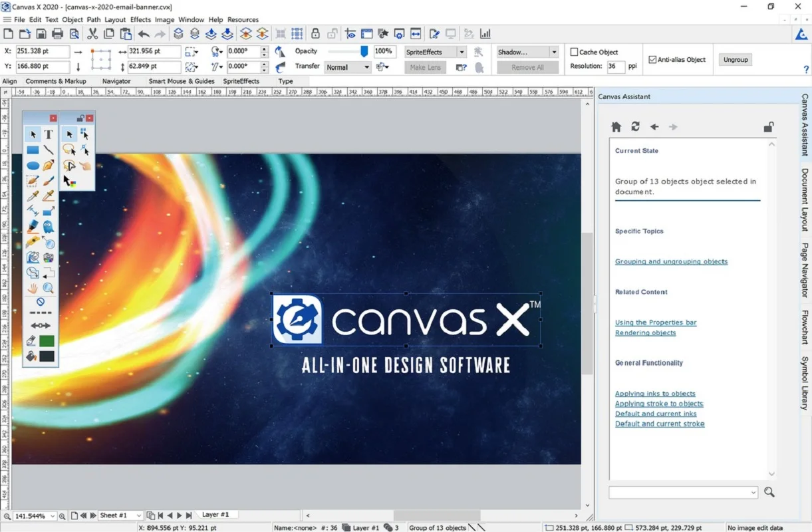Select the Highlighter marker tool

pos(33,227)
